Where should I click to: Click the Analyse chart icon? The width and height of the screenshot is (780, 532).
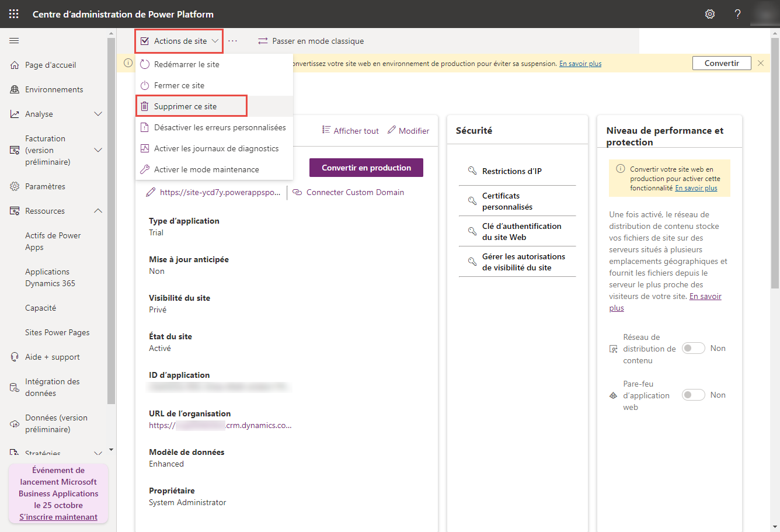(x=15, y=114)
